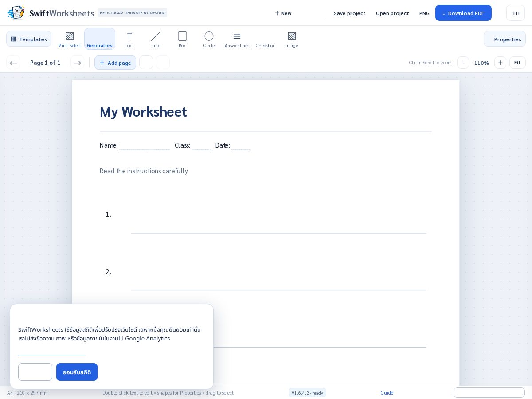Image resolution: width=532 pixels, height=399 pixels.
Task: Download PDF of worksheet
Action: pos(463,13)
